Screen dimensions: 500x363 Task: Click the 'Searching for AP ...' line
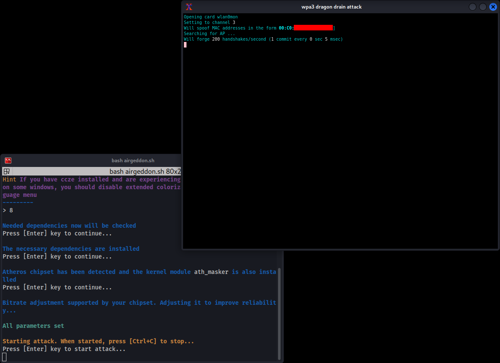[209, 34]
